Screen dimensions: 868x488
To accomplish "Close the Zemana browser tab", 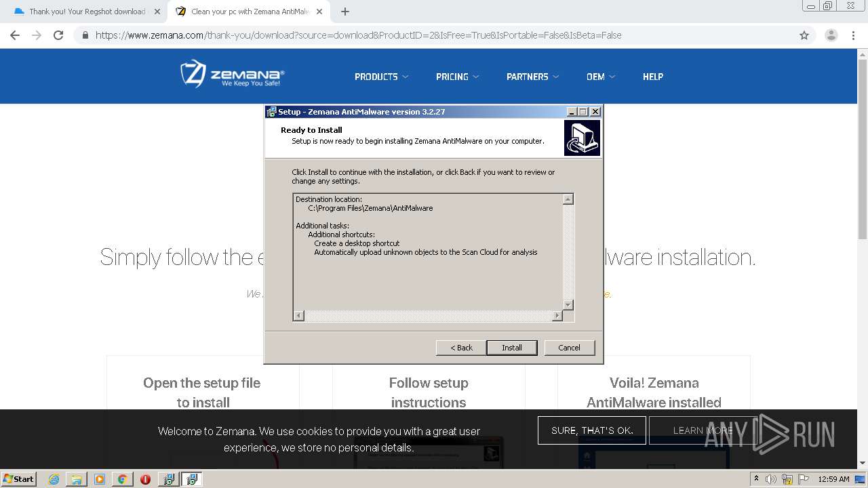I will 319,12.
